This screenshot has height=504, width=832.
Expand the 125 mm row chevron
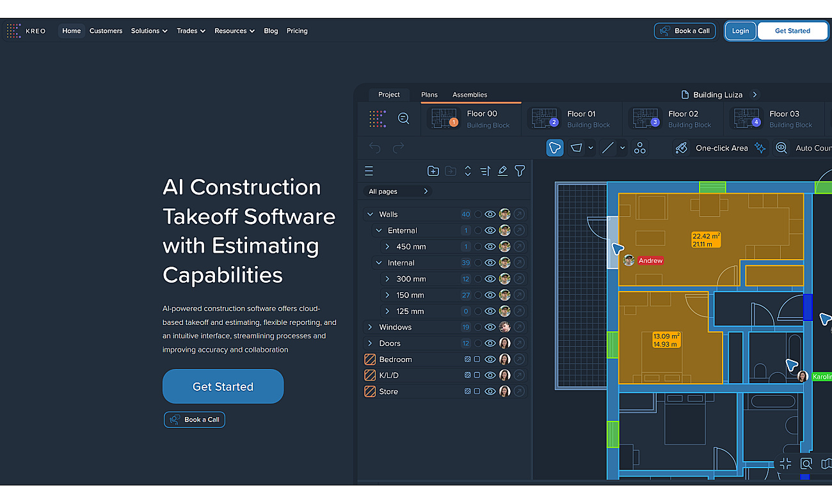pos(387,311)
